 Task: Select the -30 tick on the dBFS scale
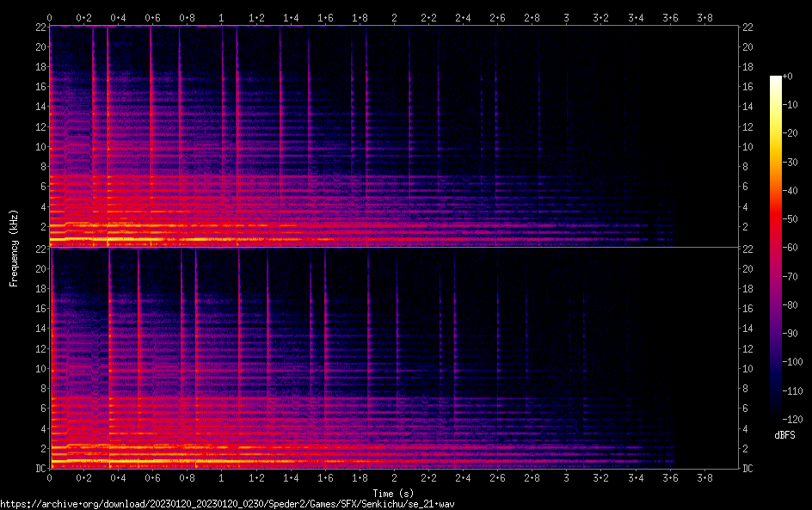pos(796,163)
